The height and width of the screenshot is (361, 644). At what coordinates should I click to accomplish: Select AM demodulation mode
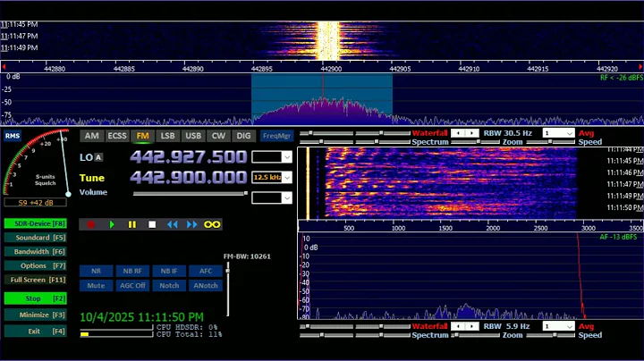click(91, 136)
